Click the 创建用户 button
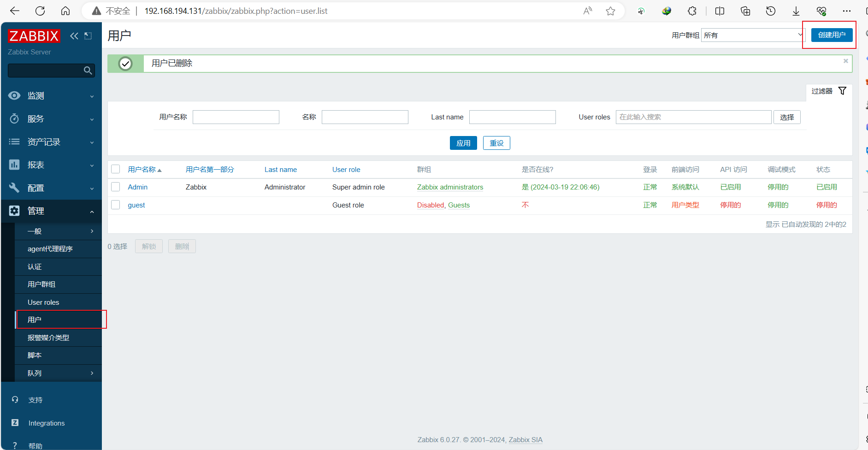Screen dimensions: 868x450 832,35
